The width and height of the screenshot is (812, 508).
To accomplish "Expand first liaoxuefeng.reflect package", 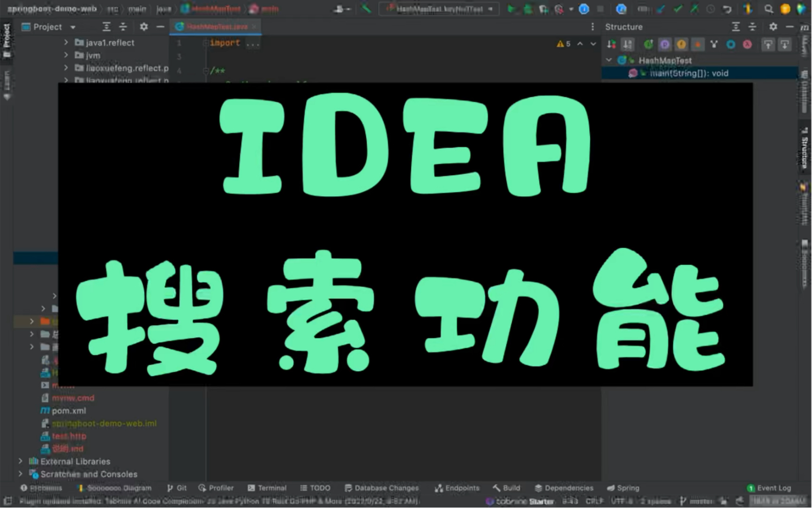I will pos(66,68).
